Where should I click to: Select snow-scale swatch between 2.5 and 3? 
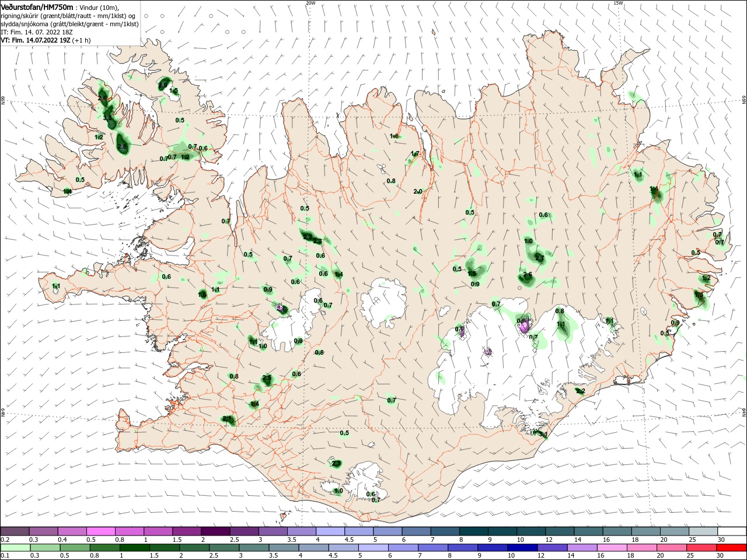click(x=244, y=531)
